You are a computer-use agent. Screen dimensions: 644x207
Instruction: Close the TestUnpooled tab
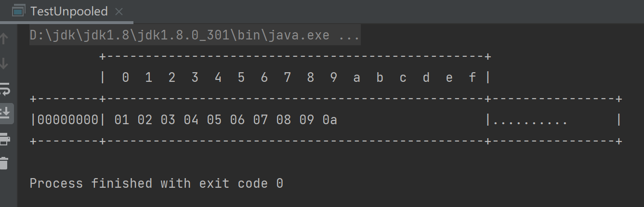point(119,11)
